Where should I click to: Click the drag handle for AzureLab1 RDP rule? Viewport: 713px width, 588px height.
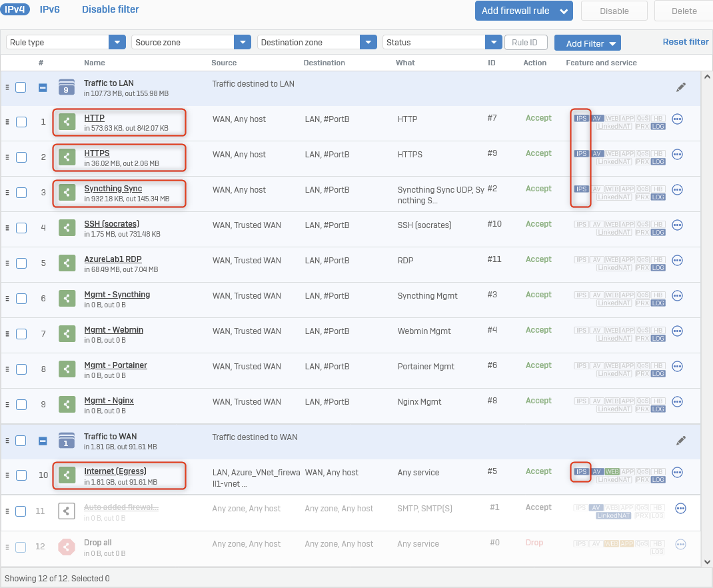(x=8, y=263)
